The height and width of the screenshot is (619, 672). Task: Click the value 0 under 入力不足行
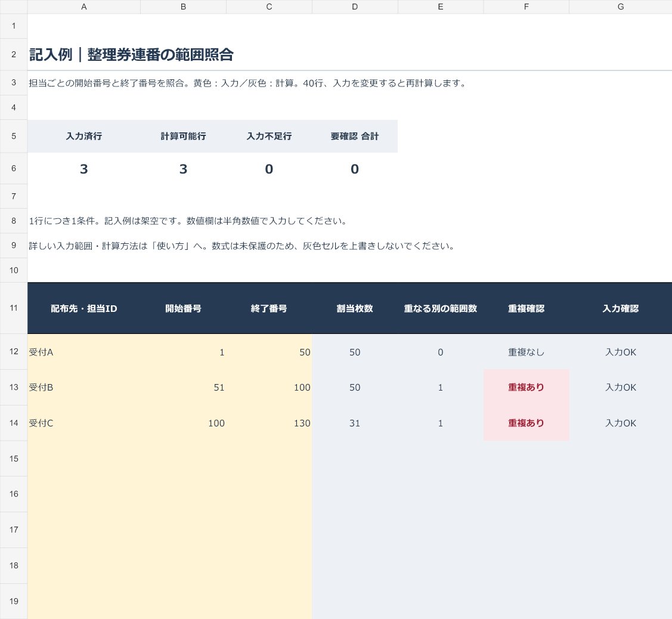click(x=269, y=169)
